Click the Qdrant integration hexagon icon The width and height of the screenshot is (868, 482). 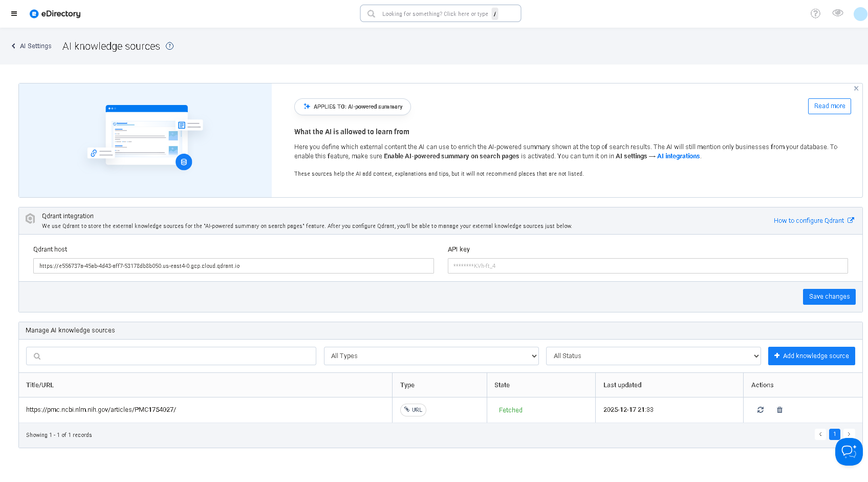30,219
